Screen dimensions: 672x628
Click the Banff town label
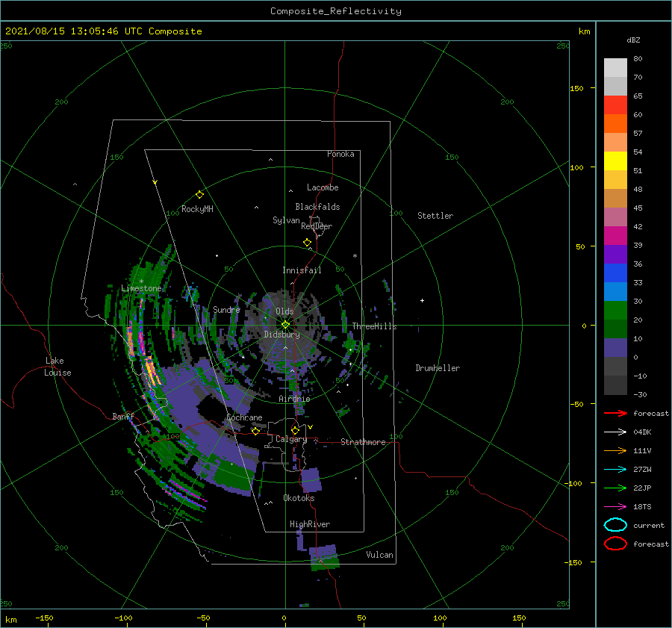123,417
